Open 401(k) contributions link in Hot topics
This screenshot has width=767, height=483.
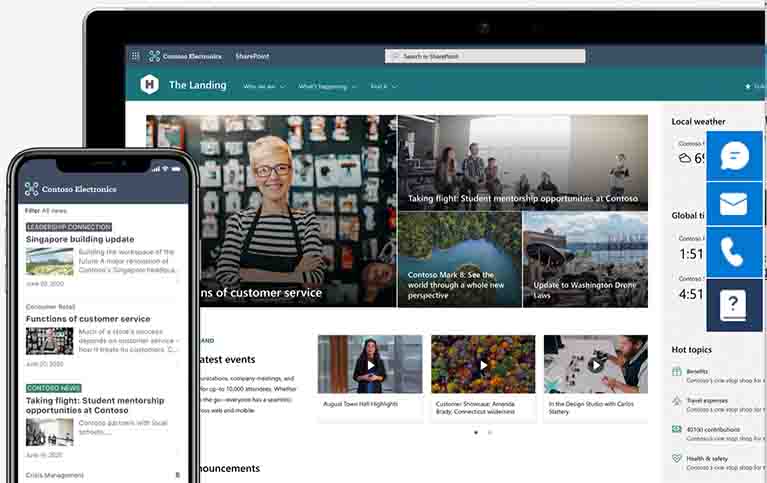coord(713,429)
